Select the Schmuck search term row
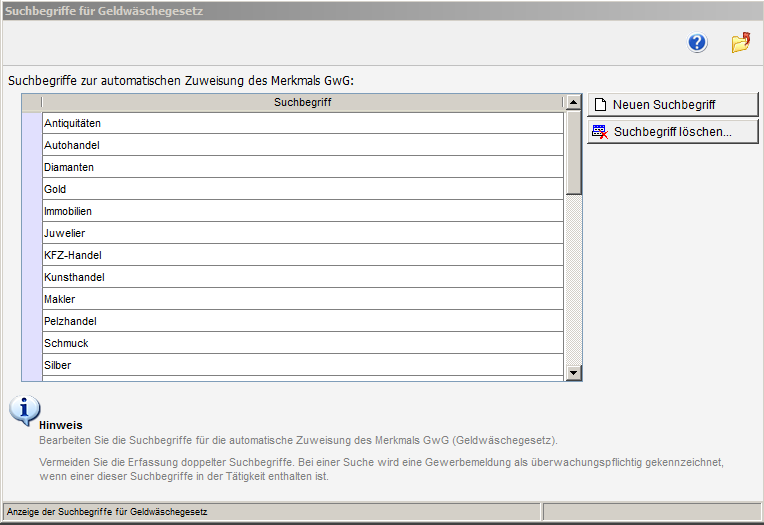The image size is (764, 525). (302, 343)
